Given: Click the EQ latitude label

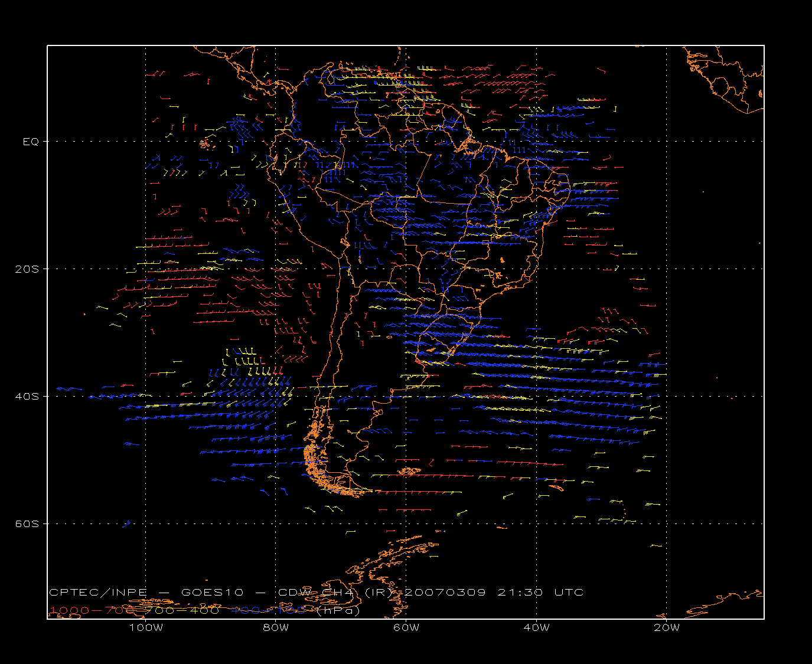Looking at the screenshot, I should click(x=31, y=142).
